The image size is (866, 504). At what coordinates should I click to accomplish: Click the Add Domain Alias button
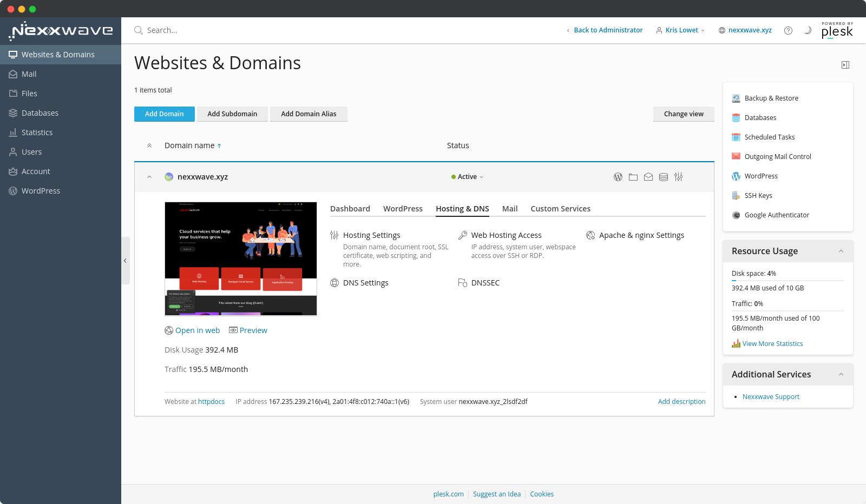tap(309, 114)
